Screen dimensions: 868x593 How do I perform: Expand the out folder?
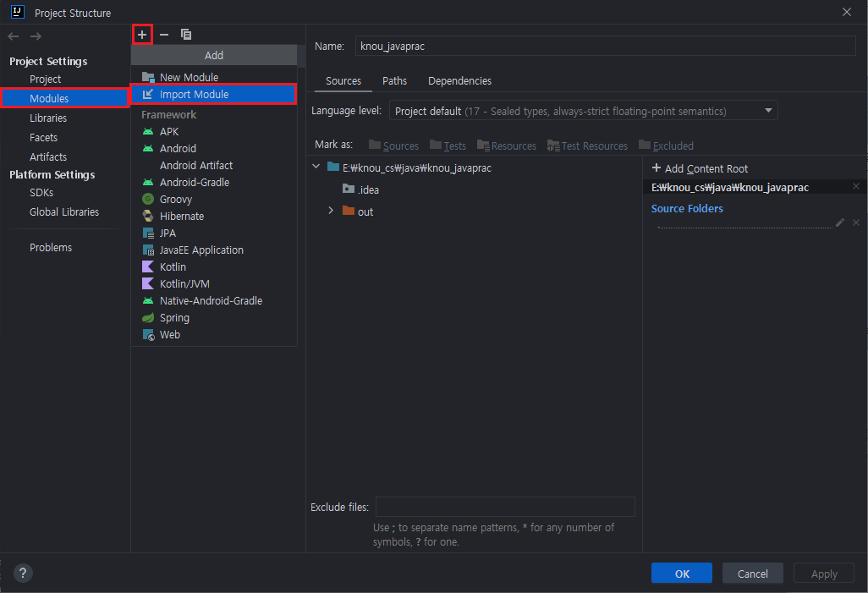click(331, 211)
